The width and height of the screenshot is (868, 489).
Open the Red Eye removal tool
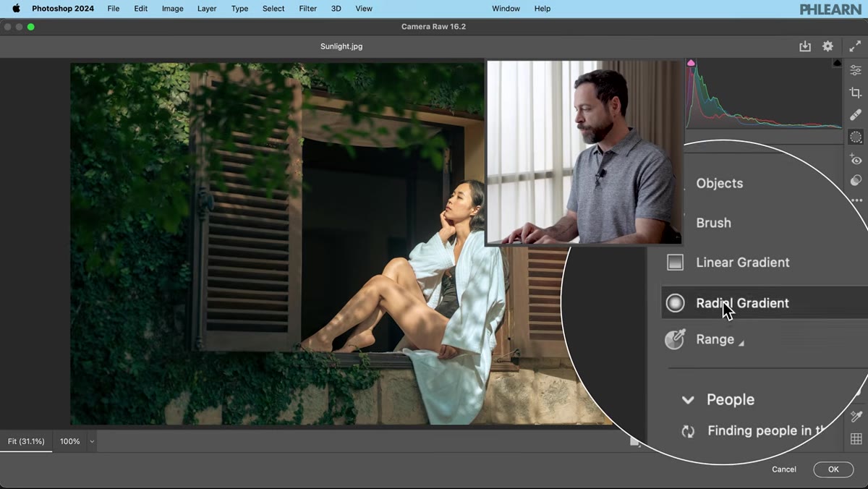pos(856,159)
